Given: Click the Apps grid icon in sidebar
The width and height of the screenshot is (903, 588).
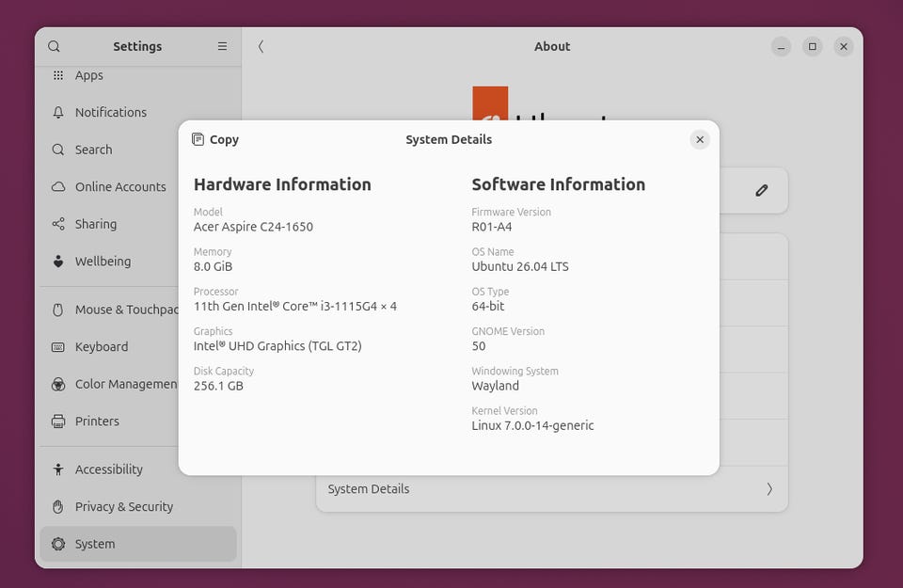Looking at the screenshot, I should pos(58,75).
